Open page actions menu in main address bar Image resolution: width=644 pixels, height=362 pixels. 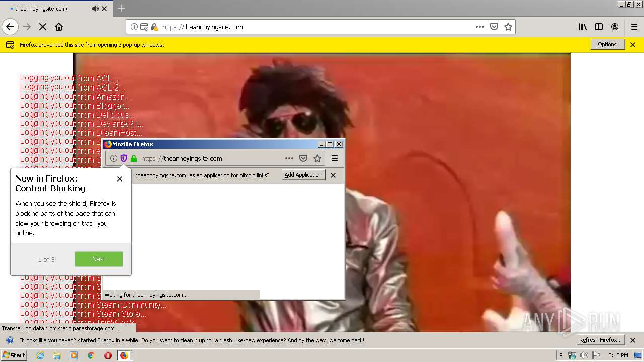click(x=480, y=27)
